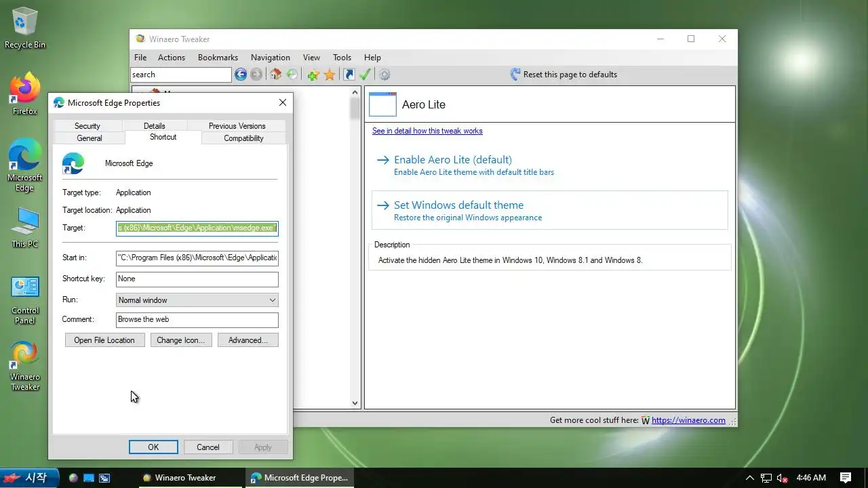Viewport: 868px width, 488px height.
Task: Select the Shortcut tab
Action: pos(163,137)
